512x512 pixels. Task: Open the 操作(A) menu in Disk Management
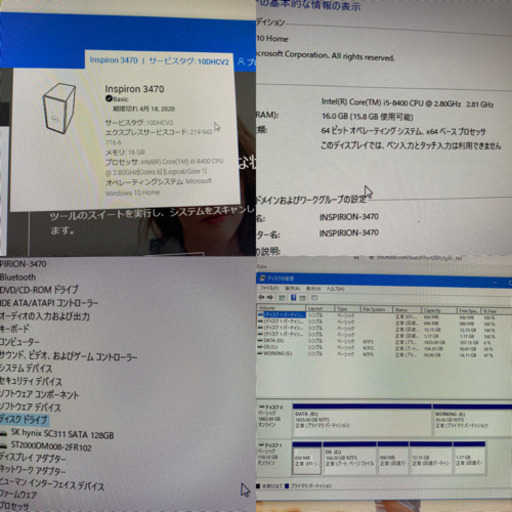pos(292,288)
